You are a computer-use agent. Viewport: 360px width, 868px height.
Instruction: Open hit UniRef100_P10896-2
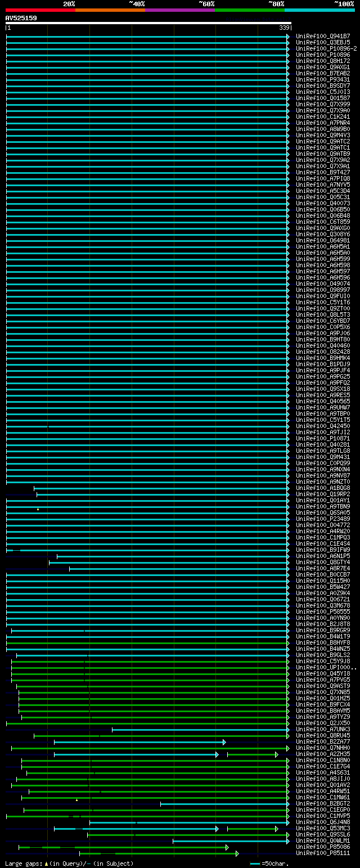point(326,48)
